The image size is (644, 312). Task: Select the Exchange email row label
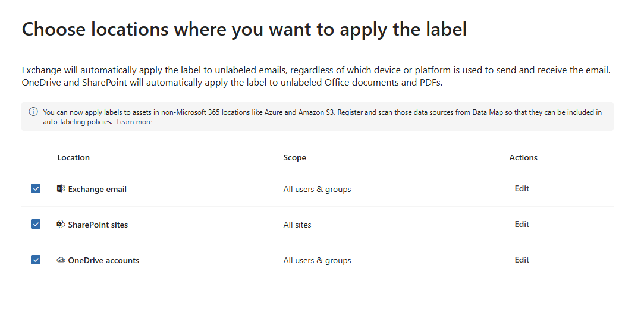point(98,190)
